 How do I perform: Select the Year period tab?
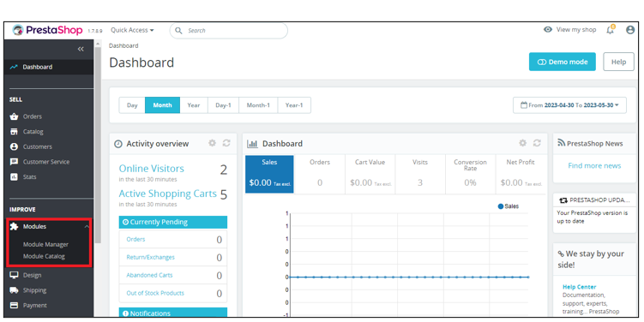point(194,105)
